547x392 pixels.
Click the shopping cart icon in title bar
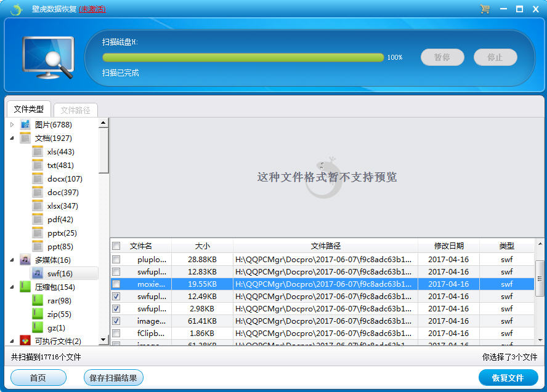point(485,9)
